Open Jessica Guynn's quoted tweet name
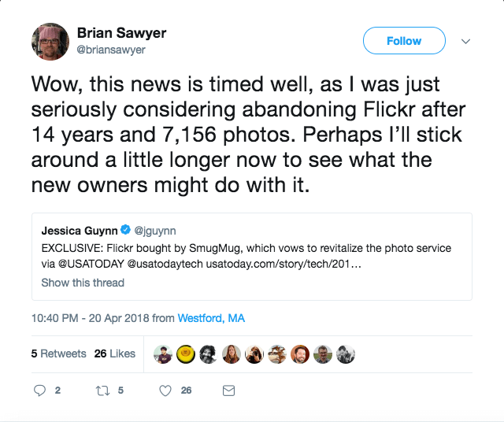The image size is (504, 422). click(79, 231)
